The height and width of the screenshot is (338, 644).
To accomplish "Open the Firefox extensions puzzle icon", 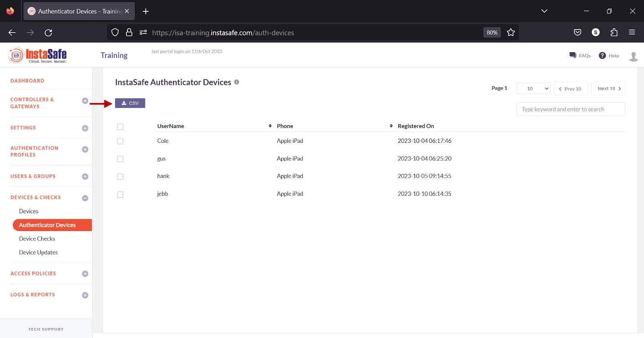I will [614, 33].
